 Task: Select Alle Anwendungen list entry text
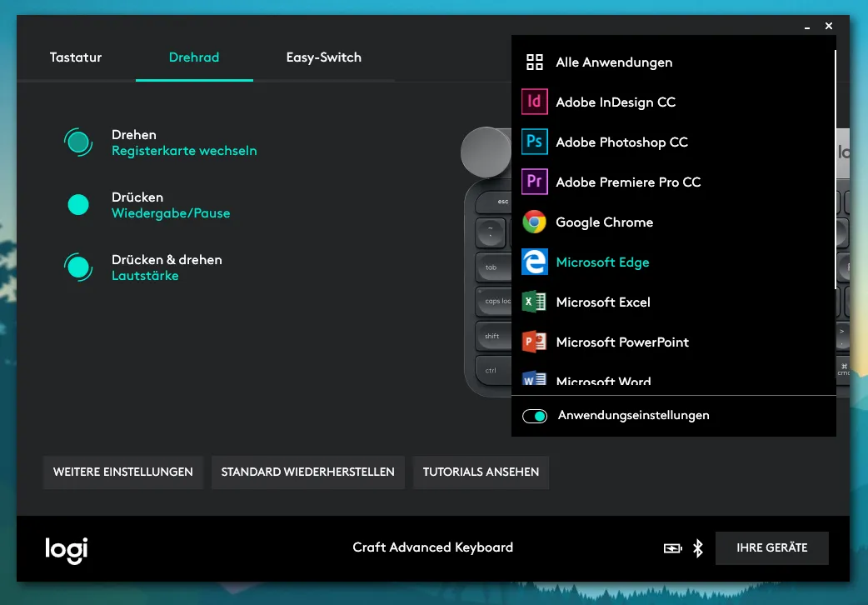614,62
